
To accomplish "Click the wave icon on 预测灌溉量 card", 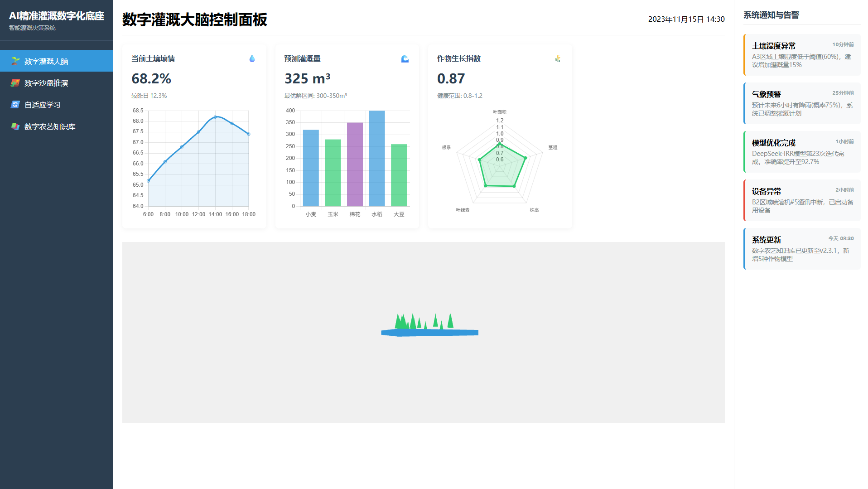I will pos(405,58).
